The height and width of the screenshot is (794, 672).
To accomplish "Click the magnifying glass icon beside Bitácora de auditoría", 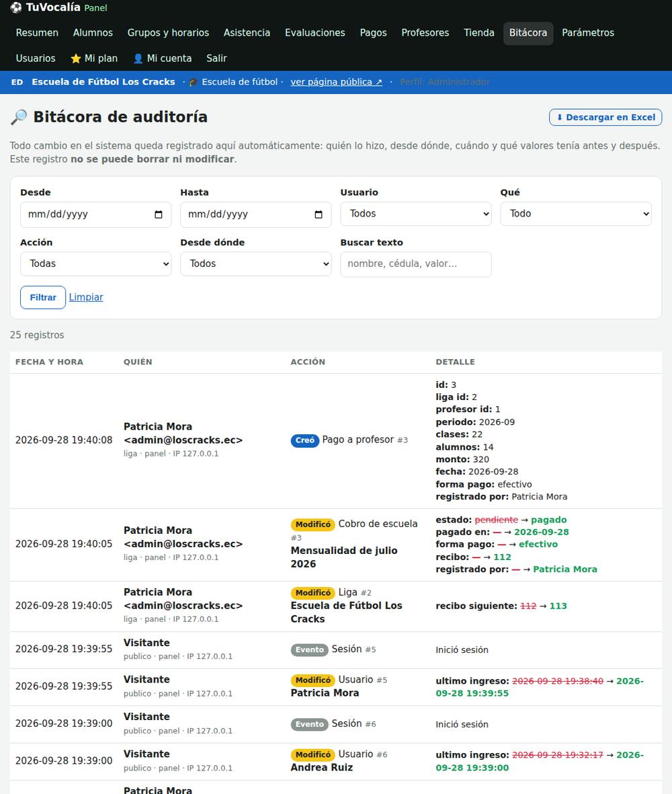I will pyautogui.click(x=19, y=117).
